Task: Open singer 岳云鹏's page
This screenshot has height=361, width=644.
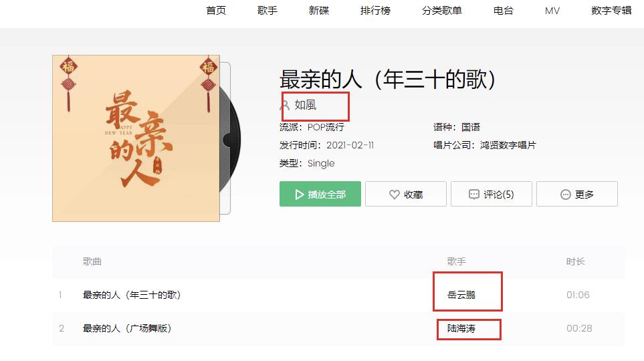Action: tap(461, 295)
